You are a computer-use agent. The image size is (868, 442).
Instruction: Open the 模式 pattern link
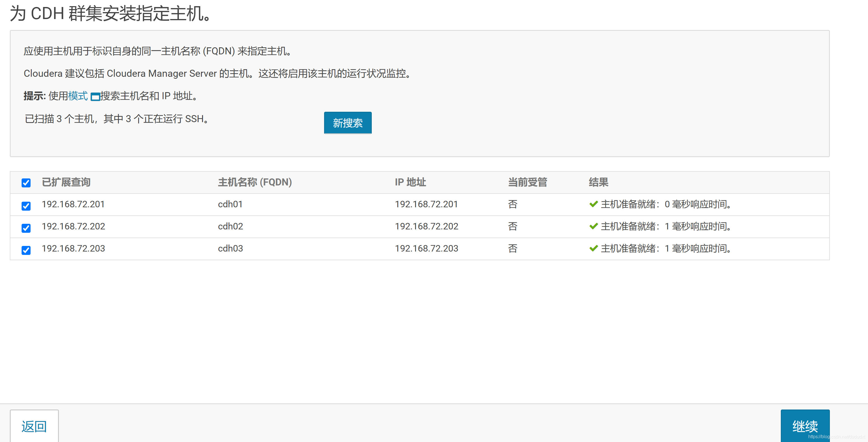pyautogui.click(x=78, y=96)
